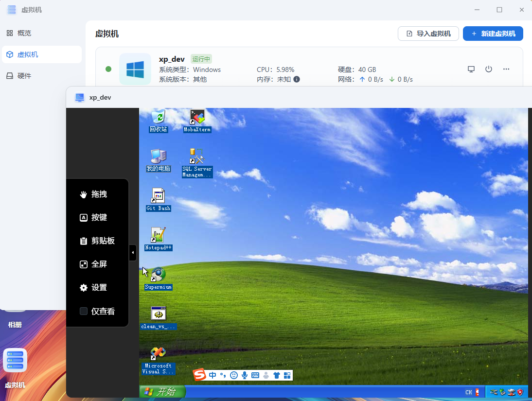The image size is (532, 401).
Task: Click the Sogou user account icon
Action: (266, 375)
